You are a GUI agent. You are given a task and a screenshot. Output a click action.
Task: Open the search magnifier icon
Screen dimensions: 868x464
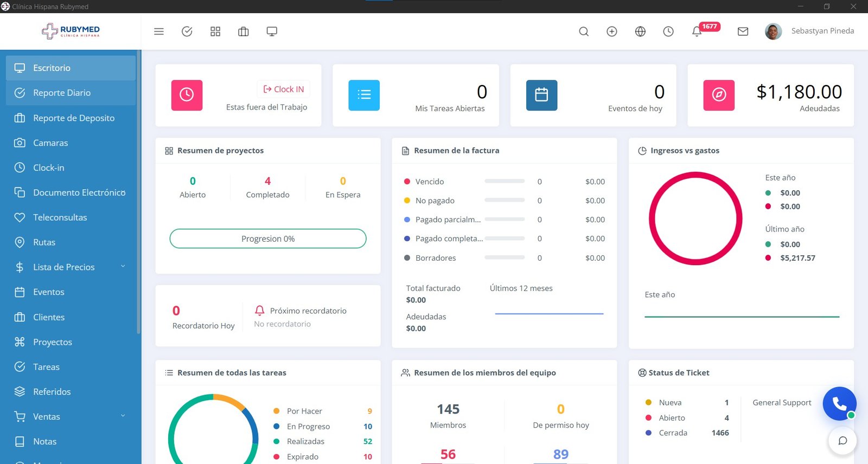click(x=584, y=31)
